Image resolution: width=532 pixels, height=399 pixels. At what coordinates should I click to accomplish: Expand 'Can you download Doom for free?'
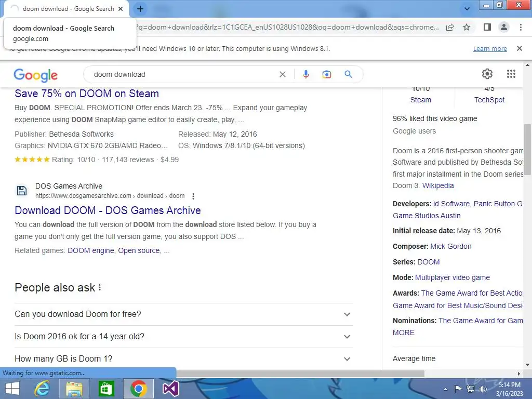183,314
